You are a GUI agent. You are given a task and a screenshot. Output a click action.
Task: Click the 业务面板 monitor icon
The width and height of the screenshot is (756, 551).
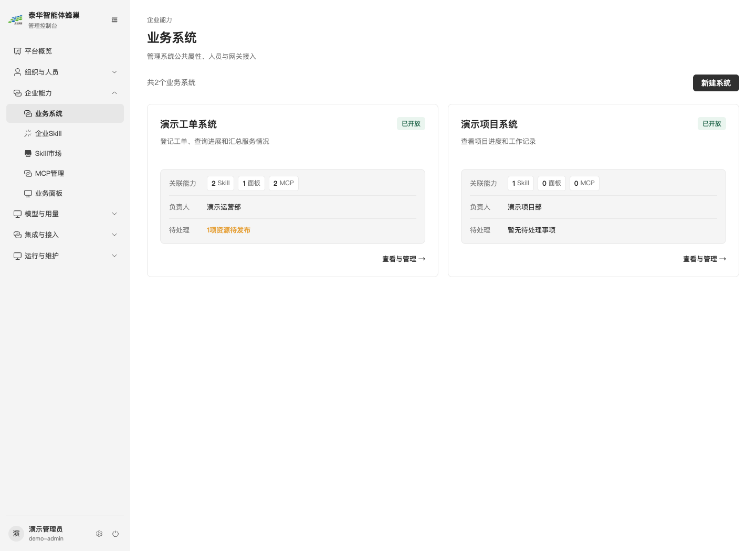tap(28, 193)
